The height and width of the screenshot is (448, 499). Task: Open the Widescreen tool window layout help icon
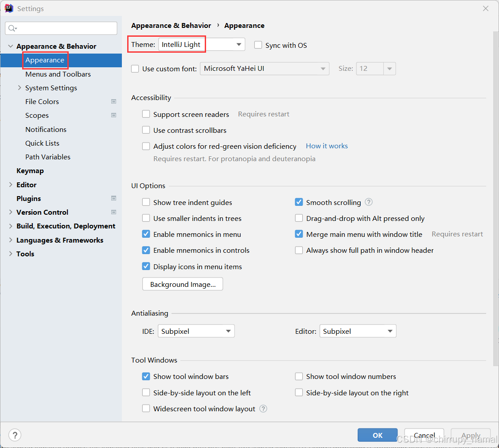pyautogui.click(x=263, y=409)
